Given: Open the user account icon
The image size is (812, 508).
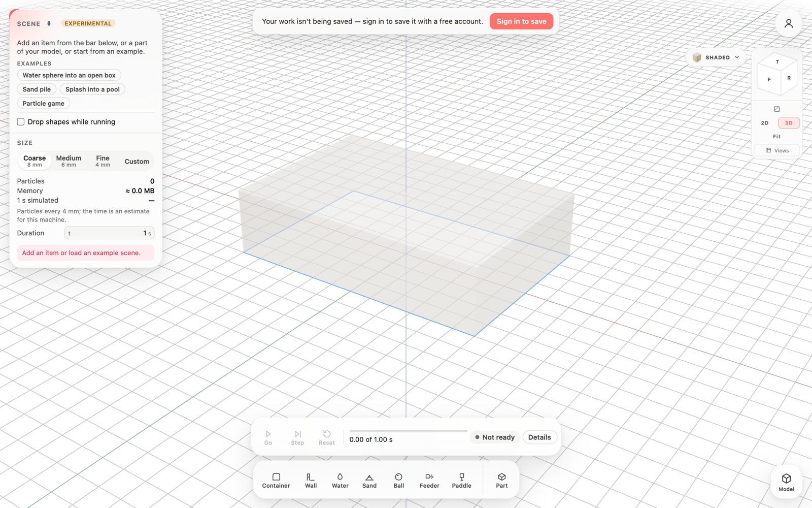Looking at the screenshot, I should click(x=789, y=23).
